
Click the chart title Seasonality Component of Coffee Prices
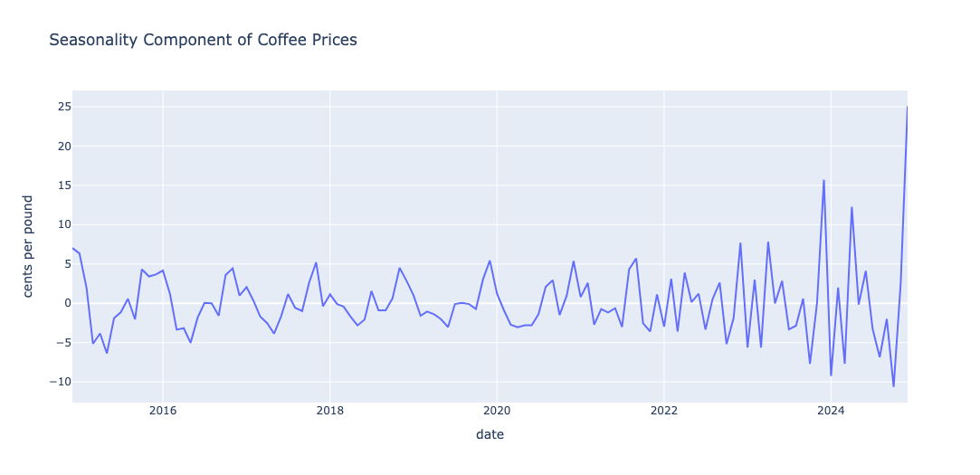(203, 40)
